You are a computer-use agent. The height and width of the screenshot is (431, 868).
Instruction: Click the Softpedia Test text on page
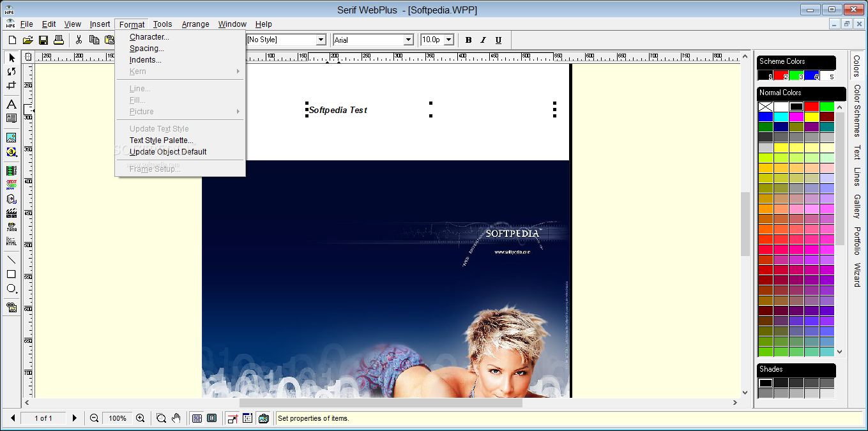338,110
